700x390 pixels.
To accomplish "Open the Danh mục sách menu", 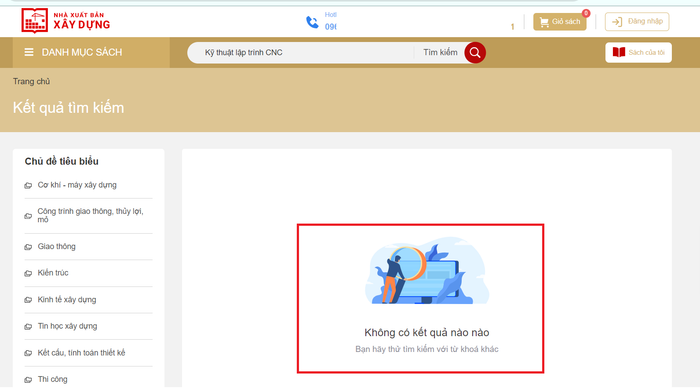I will [91, 52].
